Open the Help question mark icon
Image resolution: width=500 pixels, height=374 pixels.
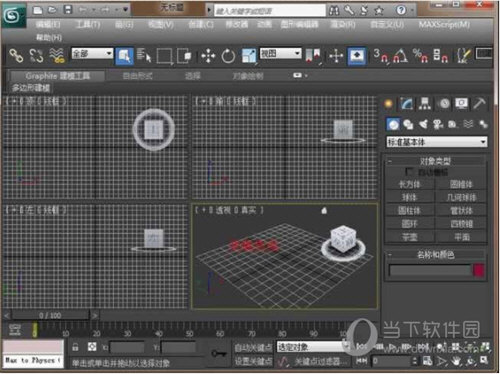(401, 10)
